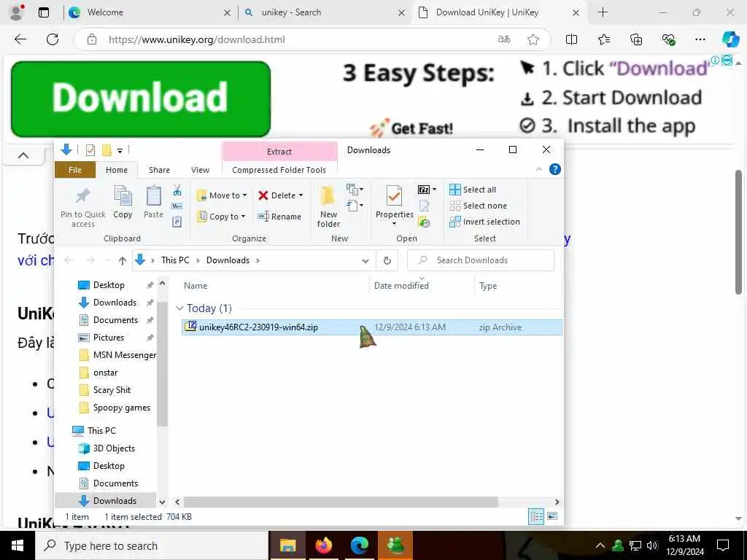Click Invert selection in the ribbon

[485, 222]
